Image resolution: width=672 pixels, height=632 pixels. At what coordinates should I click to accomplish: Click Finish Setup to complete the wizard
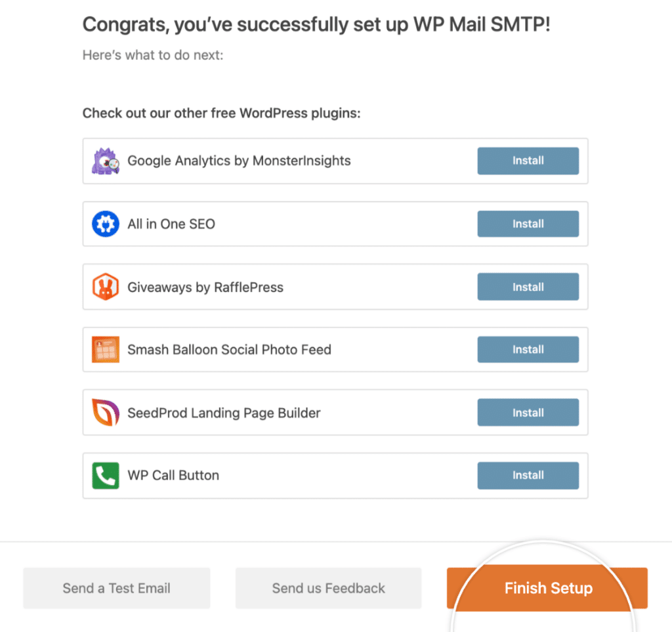547,588
